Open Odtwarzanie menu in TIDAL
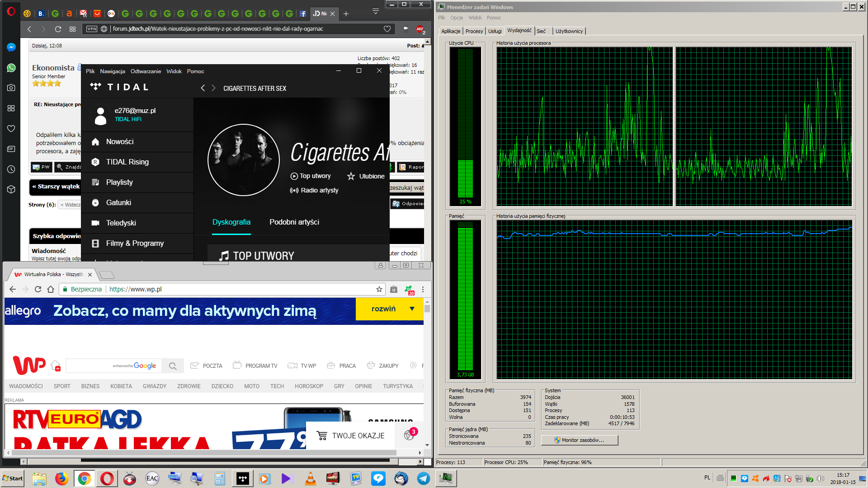Viewport: 868px width, 488px height. pyautogui.click(x=146, y=71)
